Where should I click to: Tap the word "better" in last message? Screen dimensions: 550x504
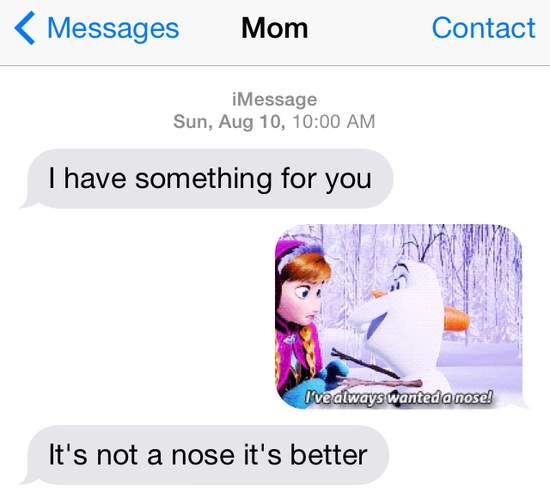point(329,455)
